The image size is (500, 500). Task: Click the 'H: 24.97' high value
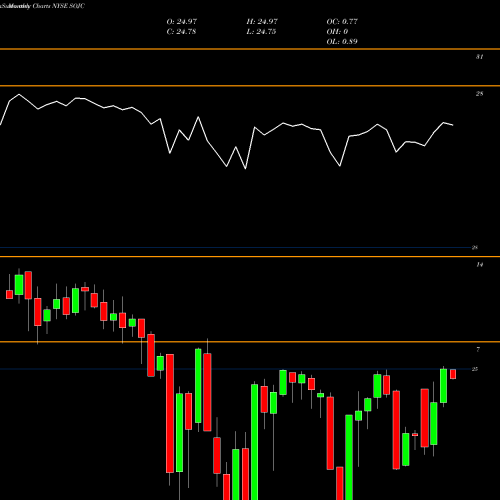click(x=262, y=21)
